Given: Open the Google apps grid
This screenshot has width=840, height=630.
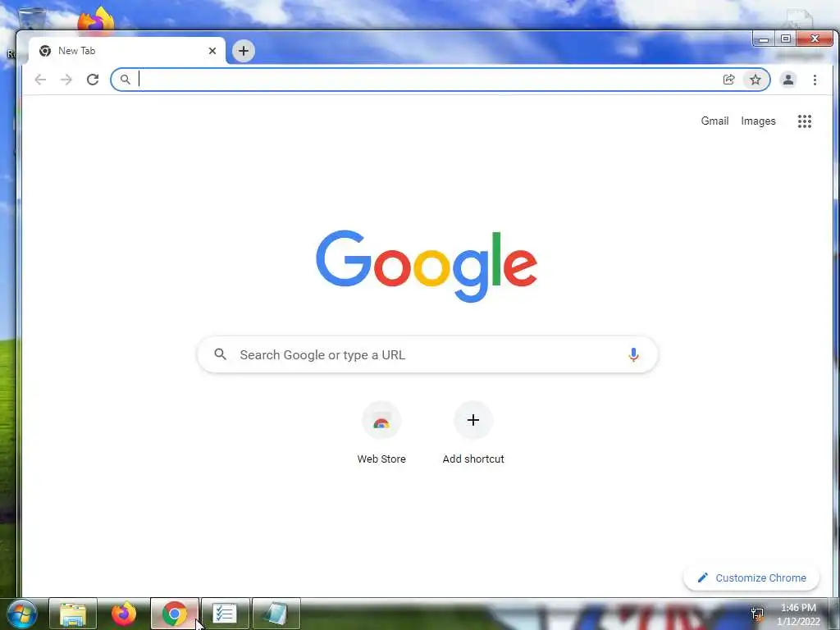Looking at the screenshot, I should (804, 121).
